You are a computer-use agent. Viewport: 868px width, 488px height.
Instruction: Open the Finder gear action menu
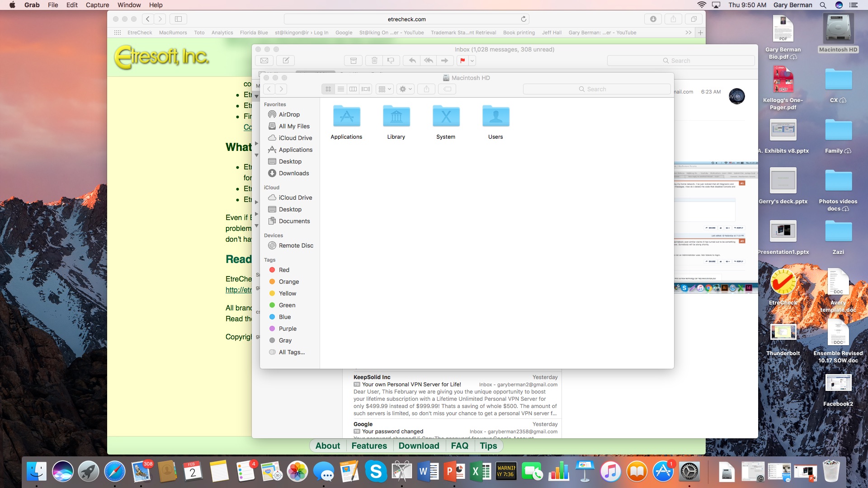[405, 89]
